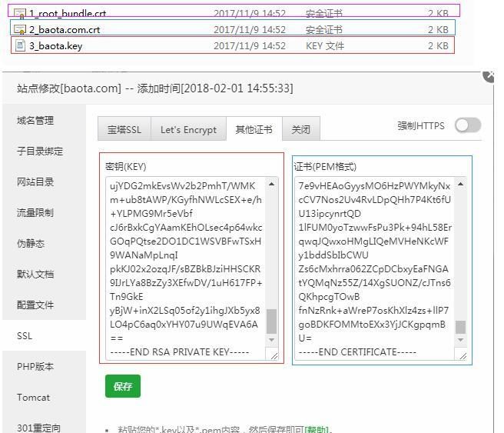Open 伪静态 in the sidebar
Image resolution: width=504 pixels, height=433 pixels.
pyautogui.click(x=31, y=244)
